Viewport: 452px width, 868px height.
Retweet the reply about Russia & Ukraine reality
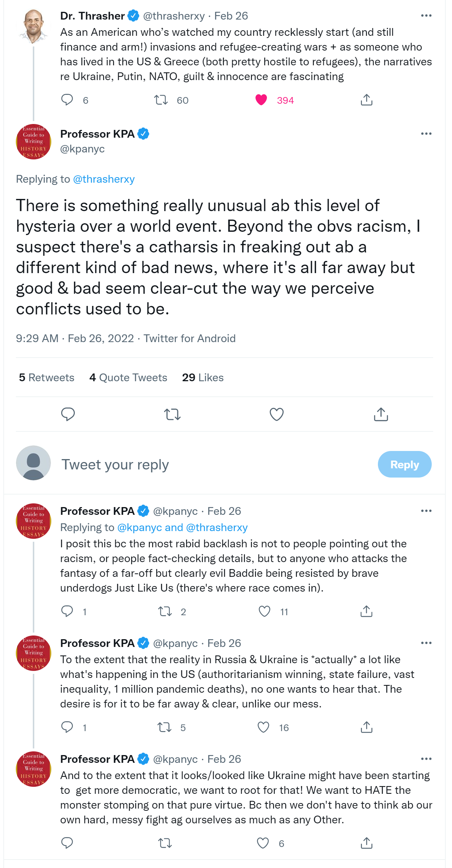(x=164, y=727)
